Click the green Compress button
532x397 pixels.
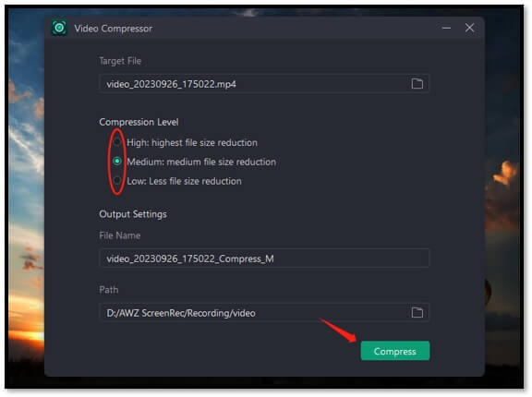[395, 351]
